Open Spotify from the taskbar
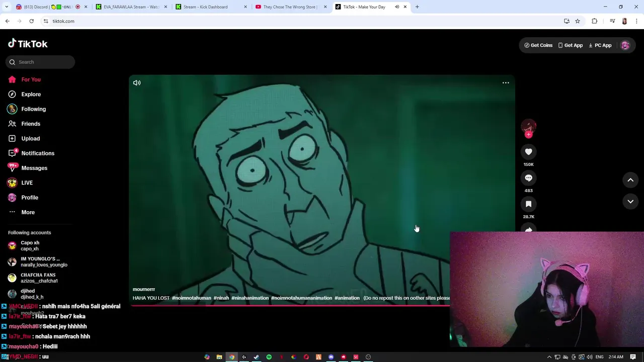 tap(269, 357)
